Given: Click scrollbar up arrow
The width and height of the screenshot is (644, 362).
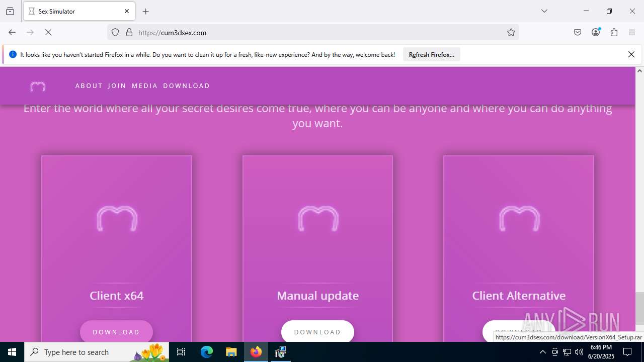Looking at the screenshot, I should (x=639, y=71).
